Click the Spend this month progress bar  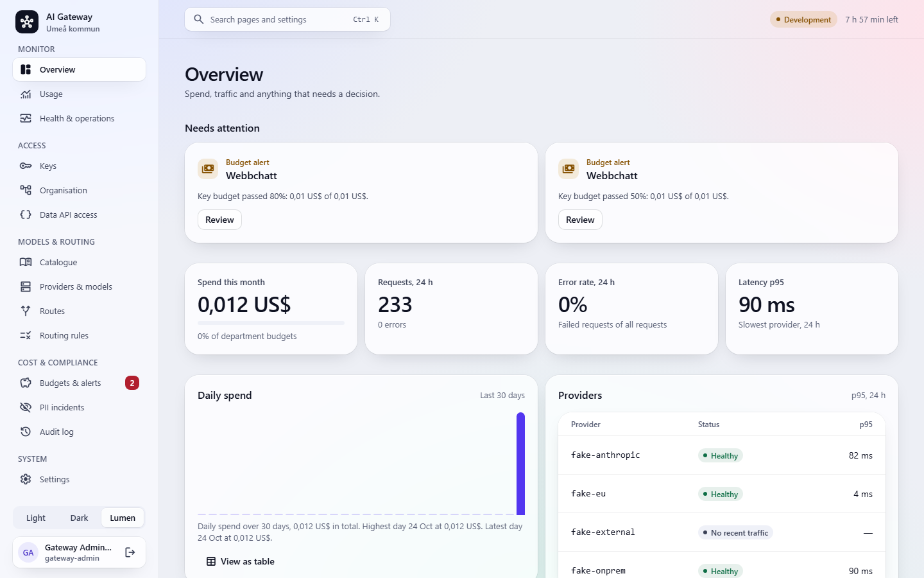click(x=271, y=323)
